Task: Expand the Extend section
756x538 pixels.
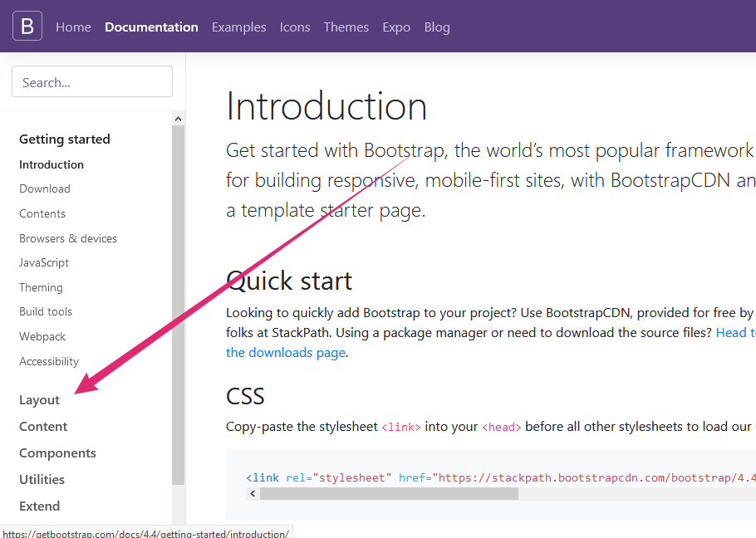Action: click(x=40, y=506)
